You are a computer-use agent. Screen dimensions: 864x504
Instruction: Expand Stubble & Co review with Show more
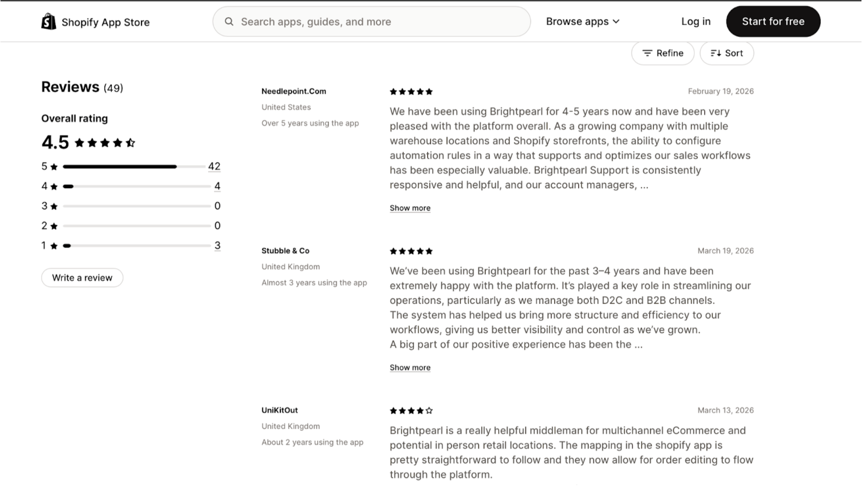(410, 368)
